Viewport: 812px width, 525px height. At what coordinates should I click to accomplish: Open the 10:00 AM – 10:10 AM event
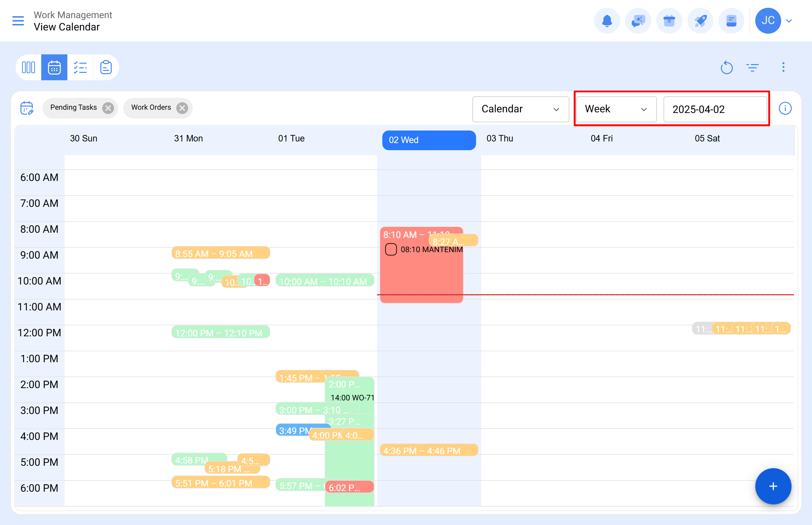click(325, 280)
